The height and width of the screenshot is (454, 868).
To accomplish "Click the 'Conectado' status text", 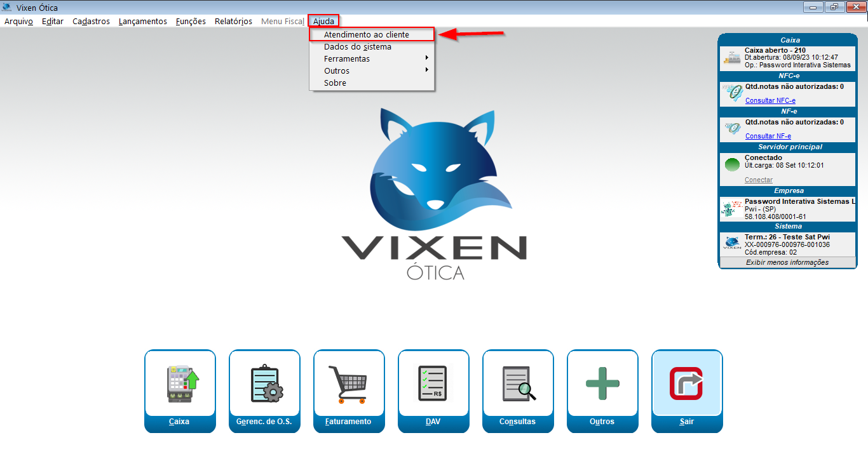I will coord(763,157).
